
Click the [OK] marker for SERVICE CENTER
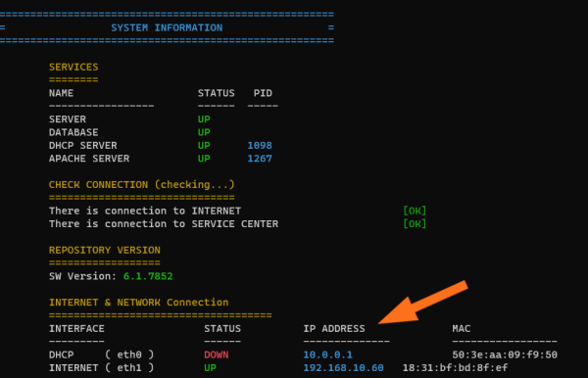(x=415, y=224)
